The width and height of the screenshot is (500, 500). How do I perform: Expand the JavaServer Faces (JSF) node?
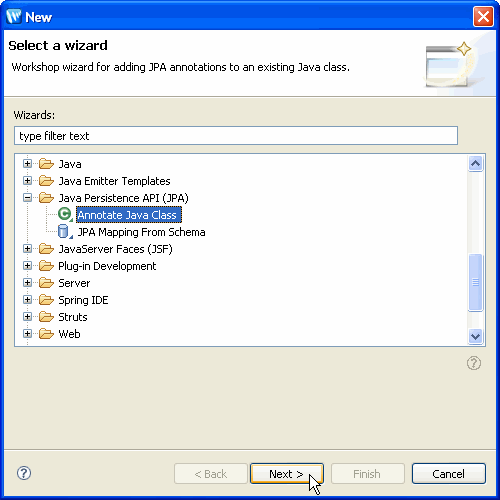click(28, 249)
